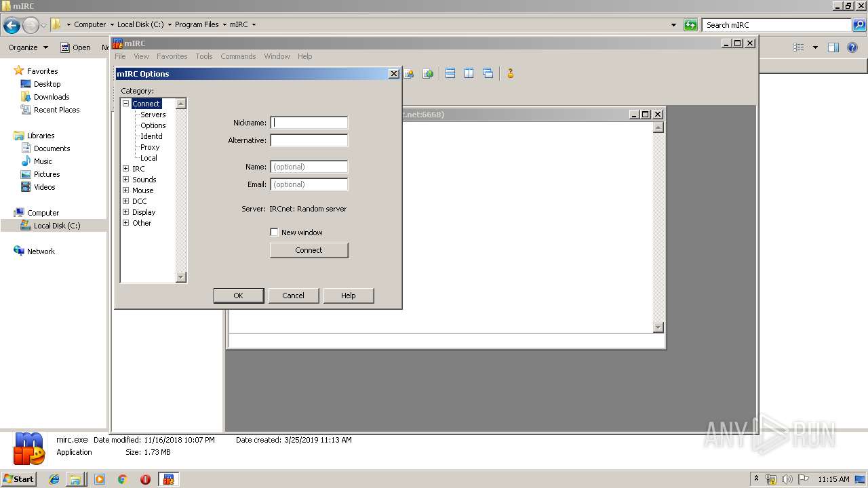
Task: Click the optional Email input field
Action: click(309, 184)
